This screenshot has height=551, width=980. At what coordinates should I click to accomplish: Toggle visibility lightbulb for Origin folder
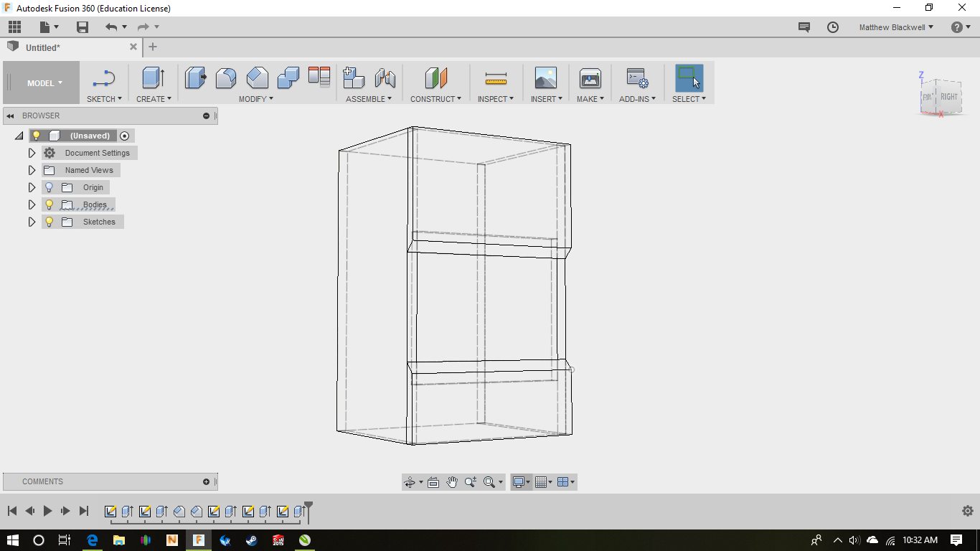49,187
